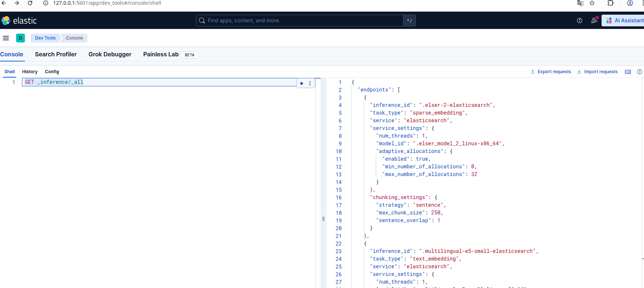Click the site info icon in address bar

46,3
